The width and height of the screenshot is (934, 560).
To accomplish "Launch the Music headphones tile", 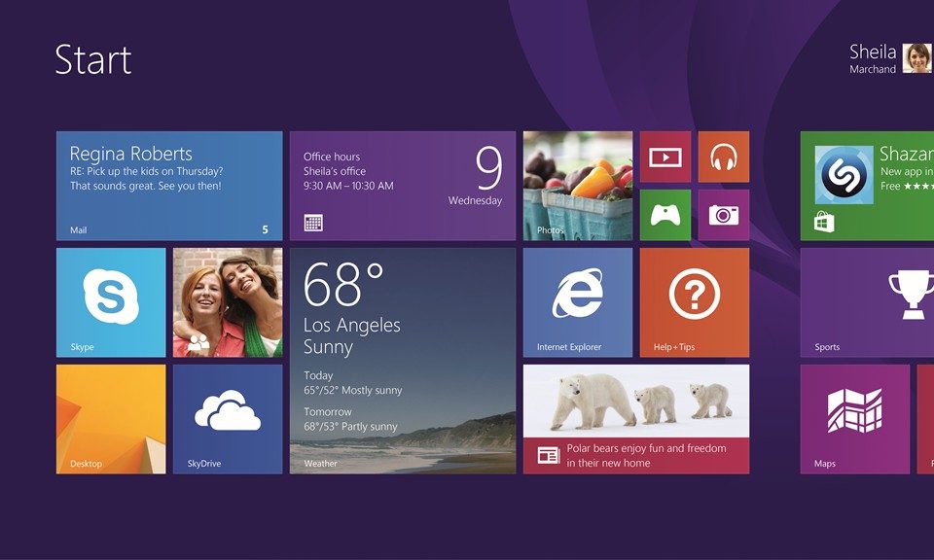I will coord(724,157).
